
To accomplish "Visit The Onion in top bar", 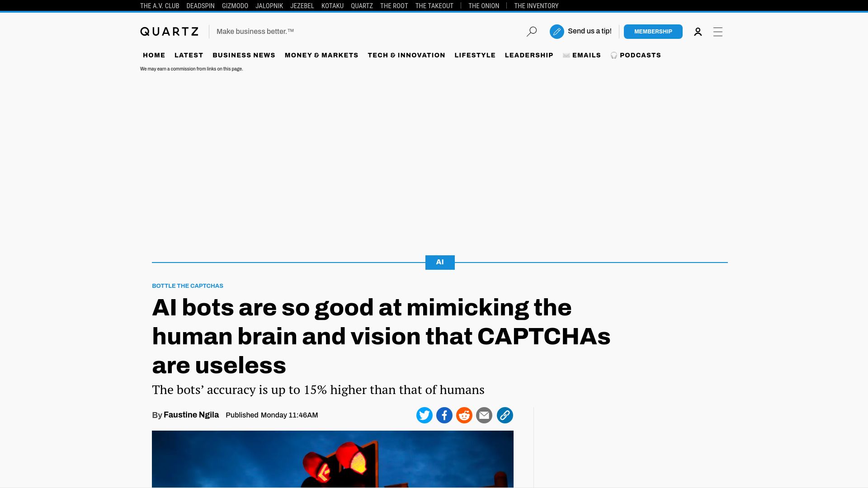I will [484, 6].
